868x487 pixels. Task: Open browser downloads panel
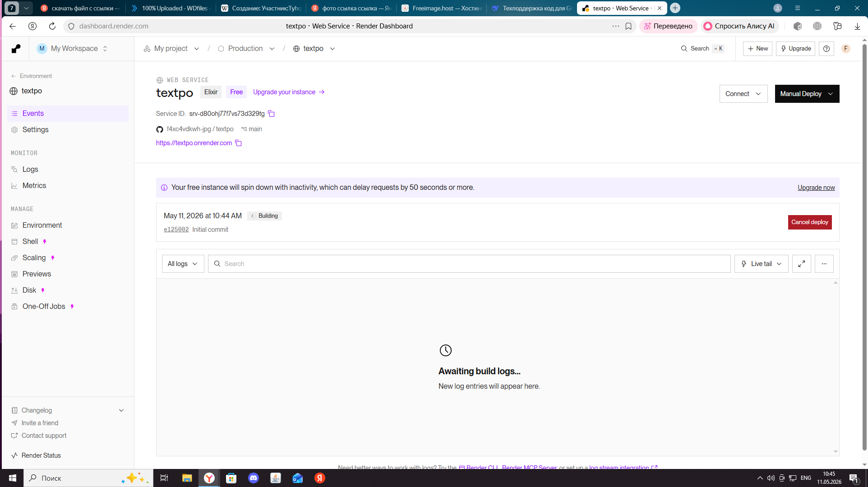(x=857, y=26)
